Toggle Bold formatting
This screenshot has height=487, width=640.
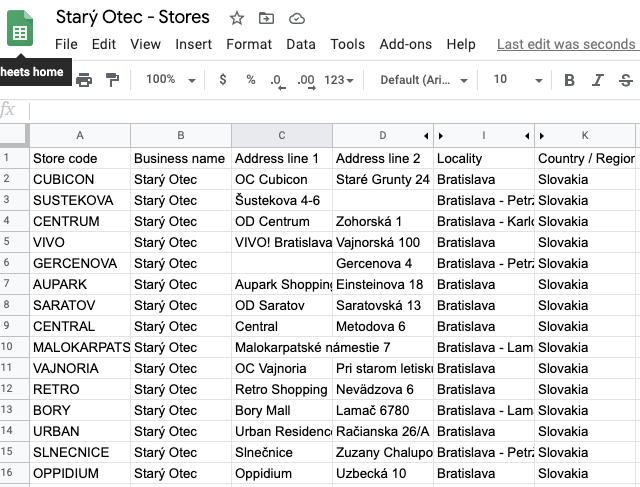tap(569, 80)
